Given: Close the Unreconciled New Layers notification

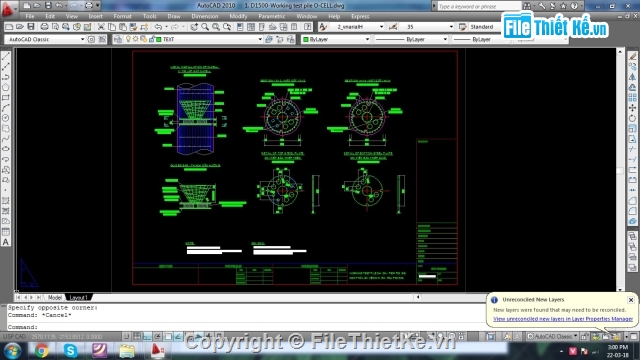Looking at the screenshot, I should pos(631,300).
